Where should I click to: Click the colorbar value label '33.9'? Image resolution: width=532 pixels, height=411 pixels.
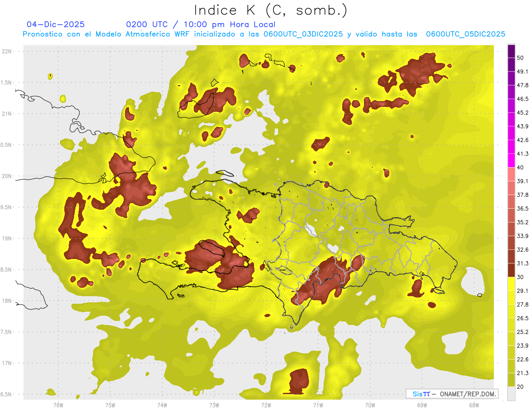tap(523, 236)
